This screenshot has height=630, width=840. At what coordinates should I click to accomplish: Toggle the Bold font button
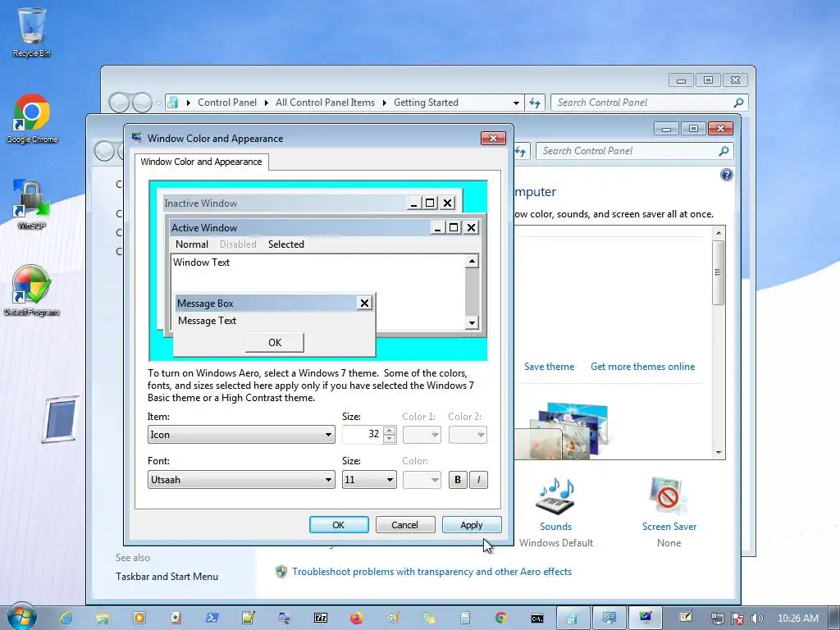[x=458, y=479]
